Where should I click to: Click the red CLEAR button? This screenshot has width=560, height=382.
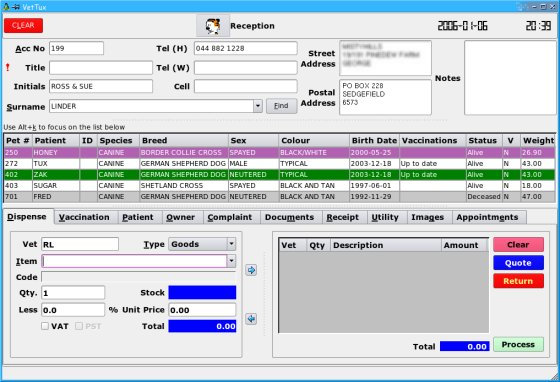click(23, 25)
